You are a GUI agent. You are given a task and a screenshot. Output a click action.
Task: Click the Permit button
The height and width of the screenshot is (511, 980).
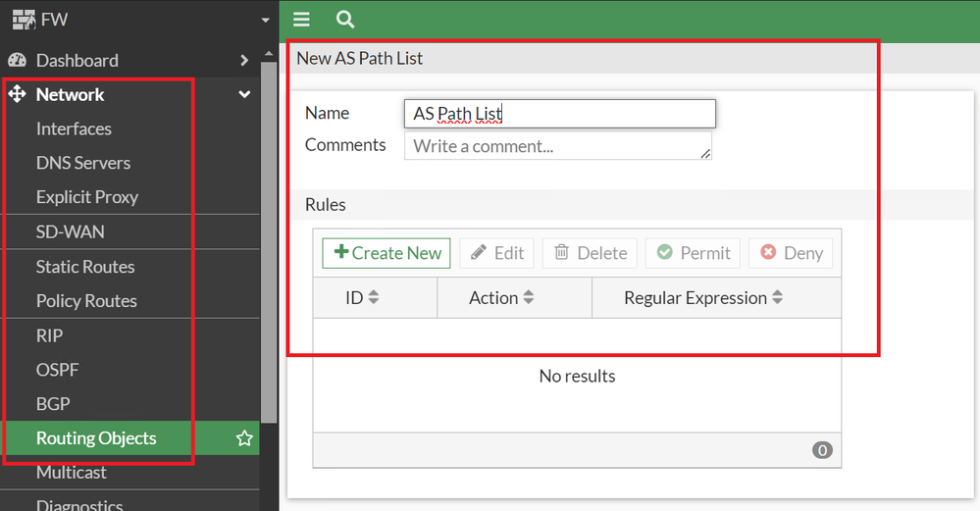tap(694, 253)
